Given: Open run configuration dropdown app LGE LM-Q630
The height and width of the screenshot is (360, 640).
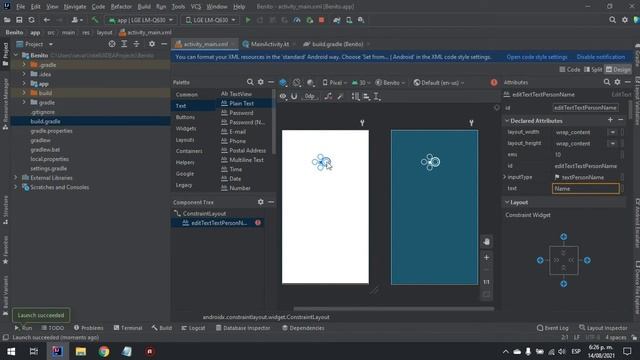Looking at the screenshot, I should pyautogui.click(x=140, y=20).
